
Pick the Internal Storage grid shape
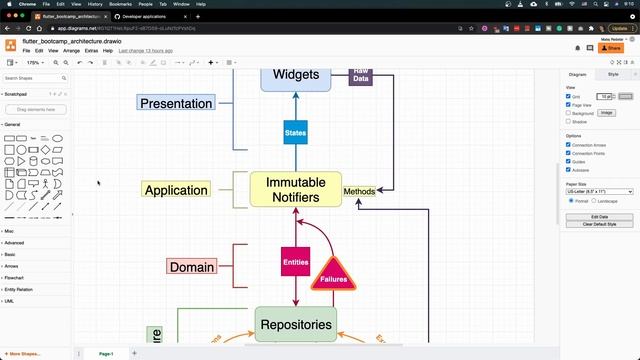9,172
